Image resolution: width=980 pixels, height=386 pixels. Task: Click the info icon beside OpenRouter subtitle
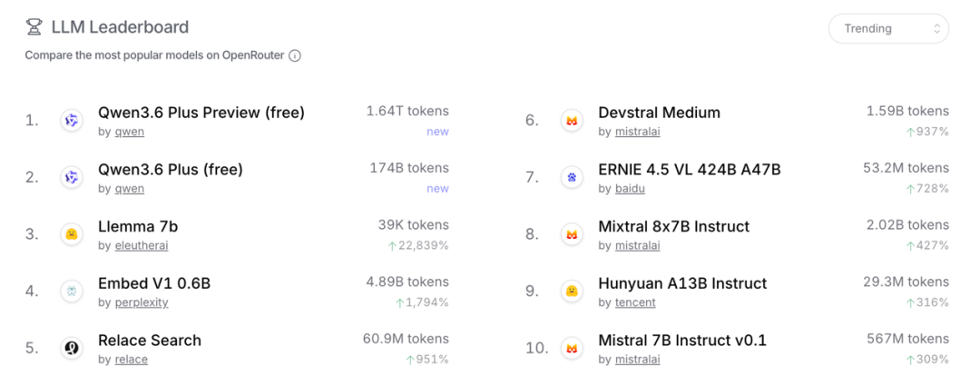(295, 55)
